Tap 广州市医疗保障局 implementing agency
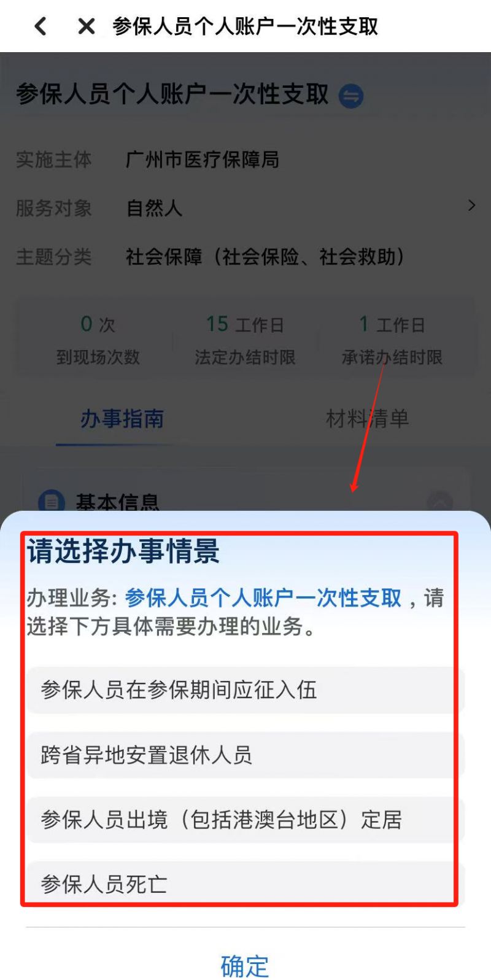Screen dimensions: 491x980 click(203, 160)
